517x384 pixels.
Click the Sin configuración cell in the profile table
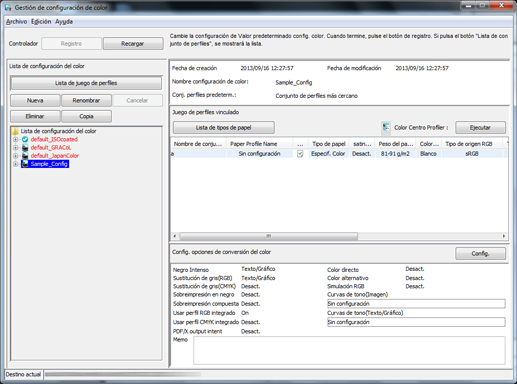[259, 154]
